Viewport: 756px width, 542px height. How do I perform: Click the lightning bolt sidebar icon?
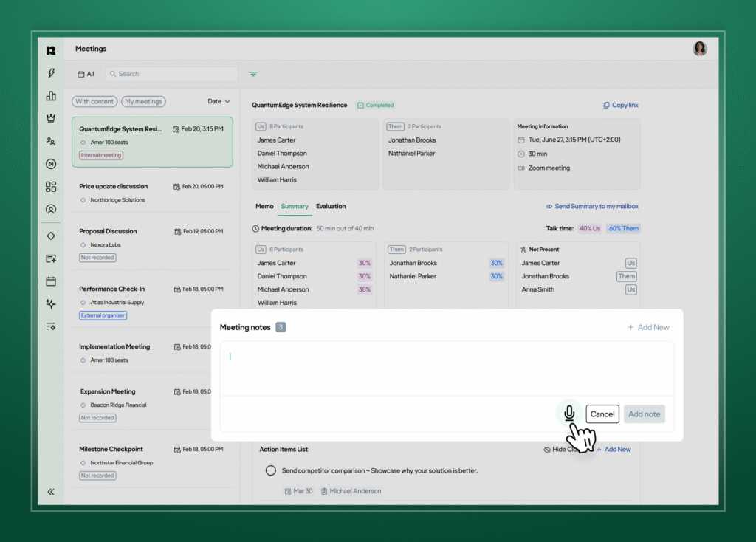(51, 73)
